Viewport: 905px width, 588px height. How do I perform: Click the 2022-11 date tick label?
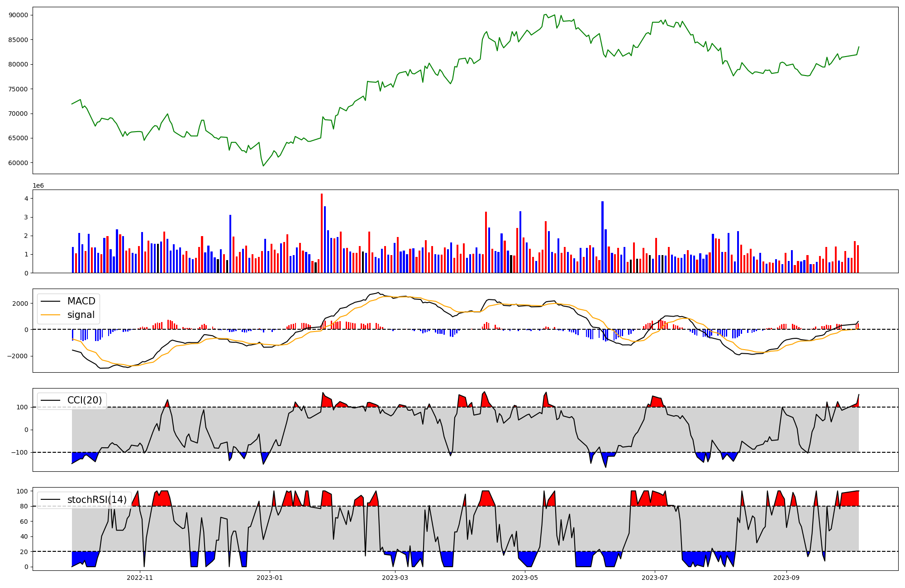140,578
